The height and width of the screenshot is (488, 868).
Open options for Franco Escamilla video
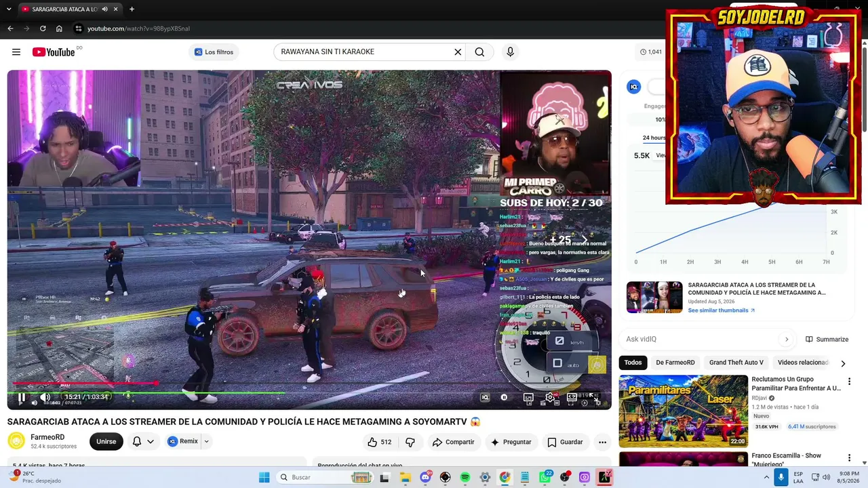(849, 458)
